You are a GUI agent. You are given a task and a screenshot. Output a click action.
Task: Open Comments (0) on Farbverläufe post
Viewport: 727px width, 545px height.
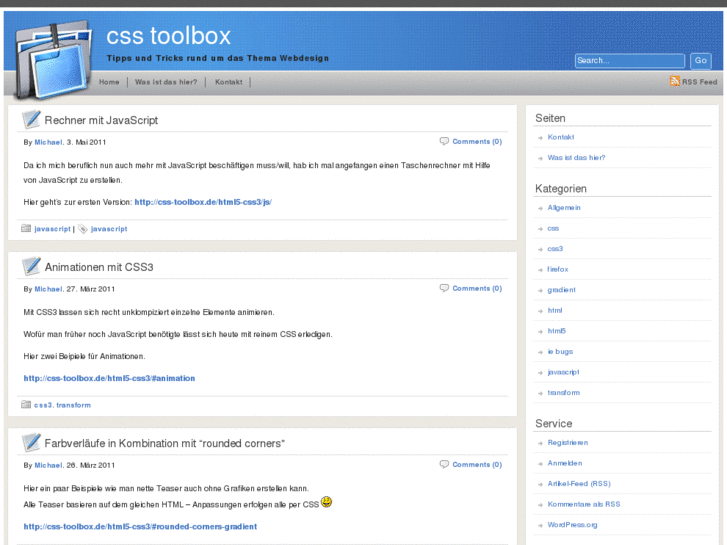click(x=477, y=465)
